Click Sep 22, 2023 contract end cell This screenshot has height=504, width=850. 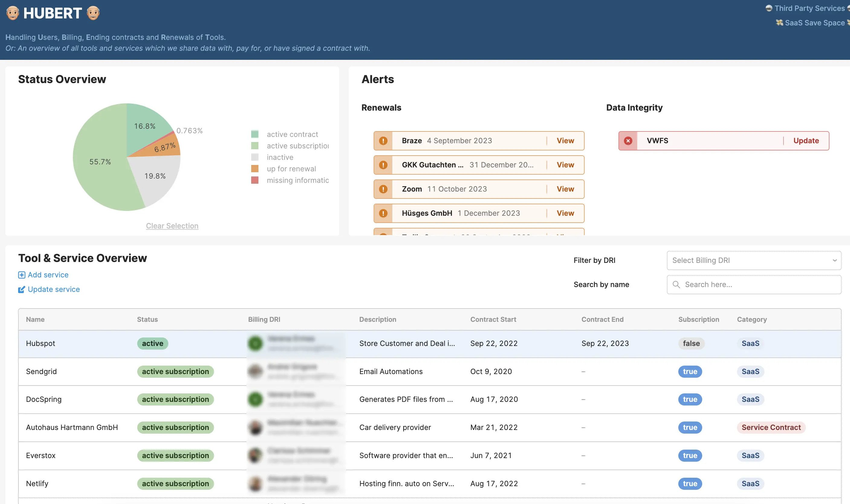pos(605,343)
